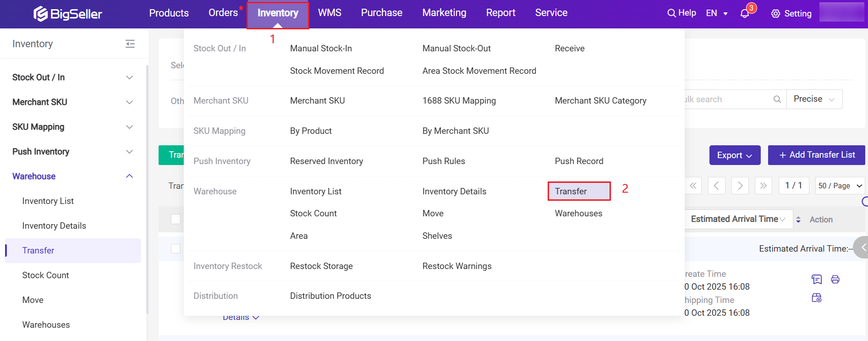Click the Add Transfer List button

click(817, 155)
